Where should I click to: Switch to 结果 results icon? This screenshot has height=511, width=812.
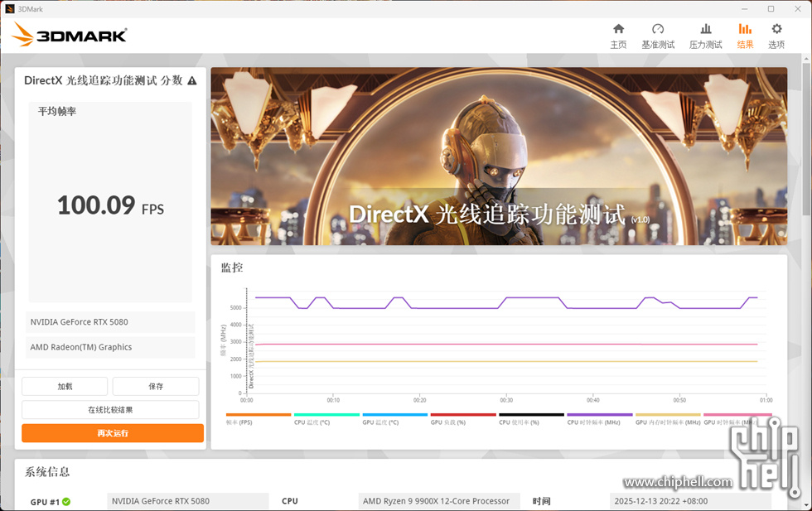(745, 36)
